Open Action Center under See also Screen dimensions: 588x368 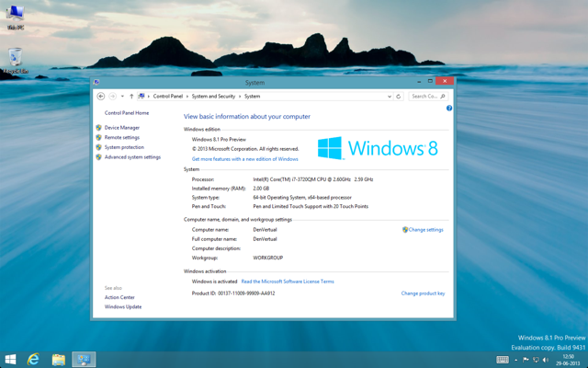(x=119, y=297)
